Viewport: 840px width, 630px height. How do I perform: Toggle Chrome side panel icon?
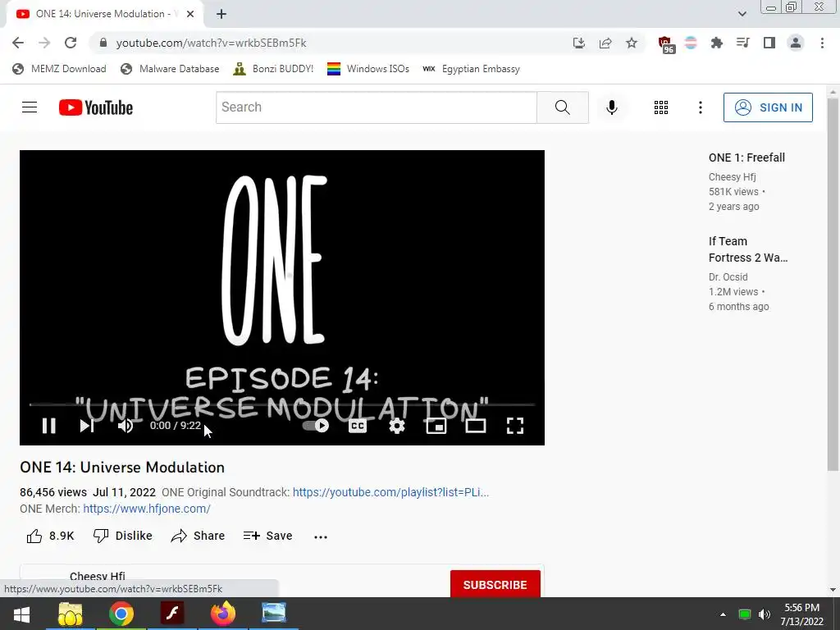[769, 43]
